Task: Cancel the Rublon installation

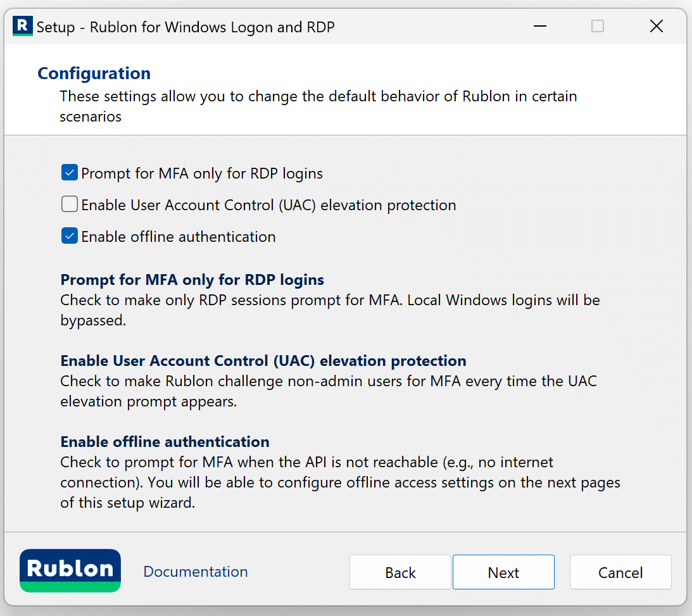Action: 620,572
